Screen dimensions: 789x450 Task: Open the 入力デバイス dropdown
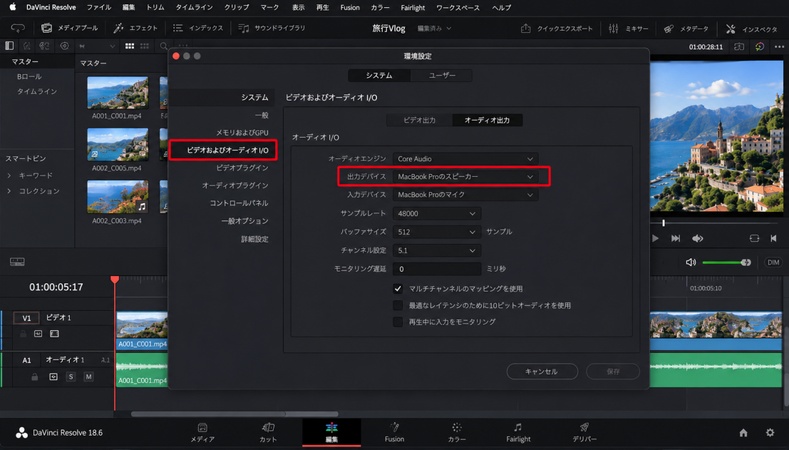[465, 195]
